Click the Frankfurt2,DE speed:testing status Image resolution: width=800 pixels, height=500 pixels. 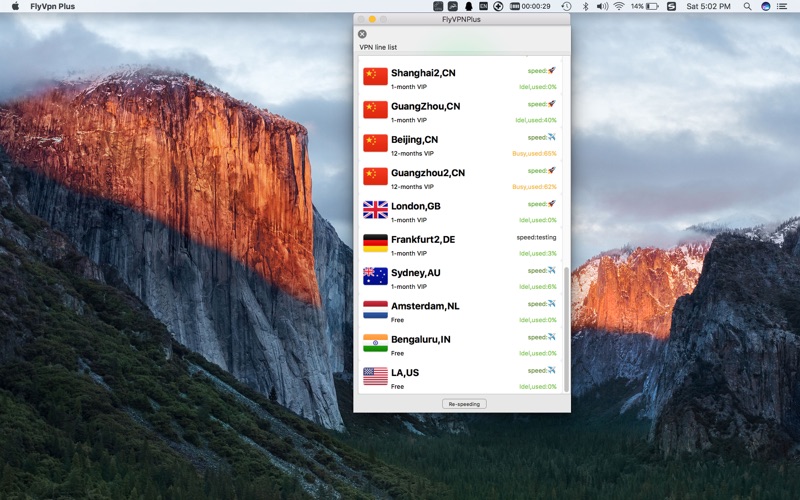536,237
